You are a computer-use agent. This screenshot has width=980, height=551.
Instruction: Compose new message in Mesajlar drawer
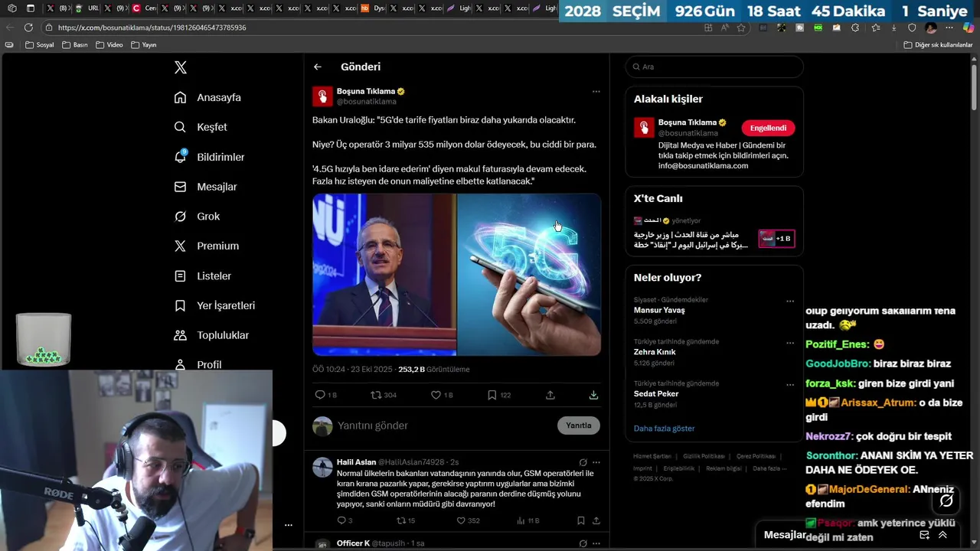(x=924, y=535)
